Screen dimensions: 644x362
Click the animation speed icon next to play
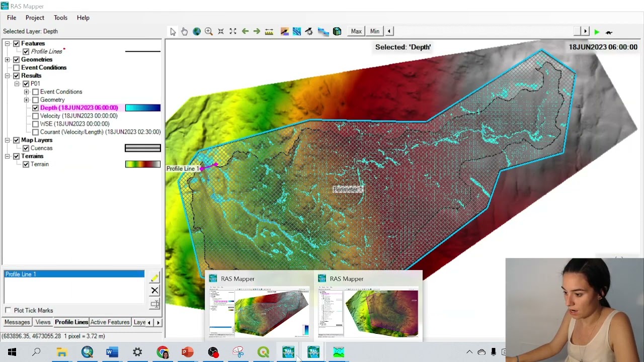[609, 32]
